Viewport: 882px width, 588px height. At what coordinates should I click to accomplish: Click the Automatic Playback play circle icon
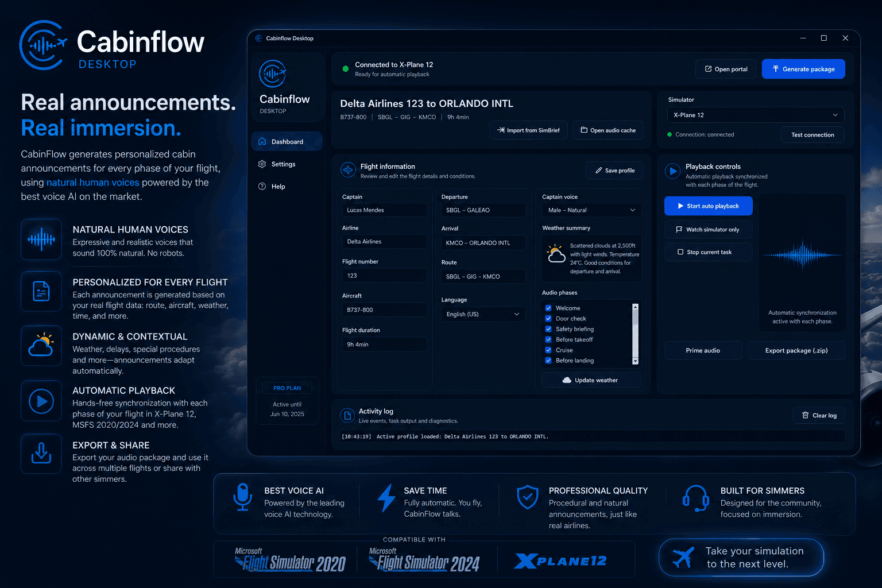[41, 401]
